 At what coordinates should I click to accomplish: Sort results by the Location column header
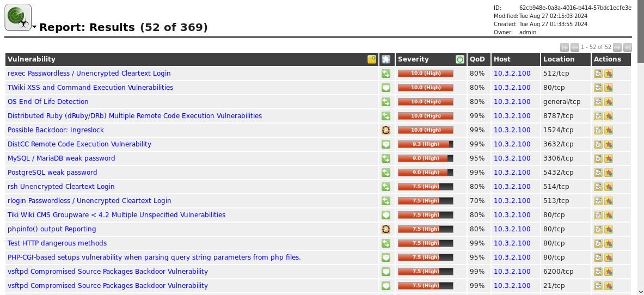coord(559,59)
